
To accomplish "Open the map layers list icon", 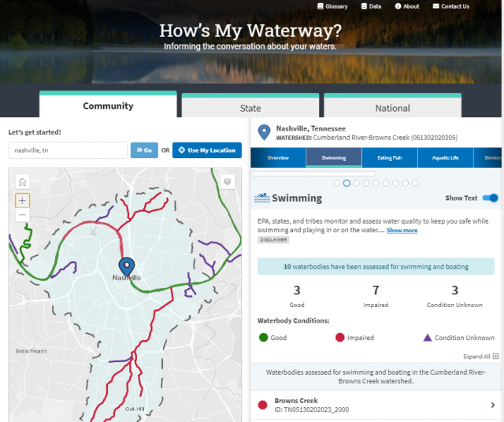I will pos(228,182).
